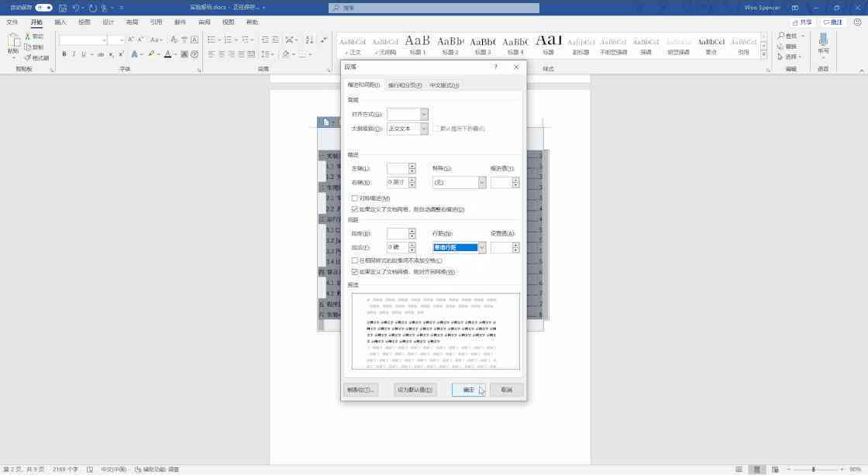Click the smiley feedback icon
The height and width of the screenshot is (475, 868).
click(x=857, y=22)
